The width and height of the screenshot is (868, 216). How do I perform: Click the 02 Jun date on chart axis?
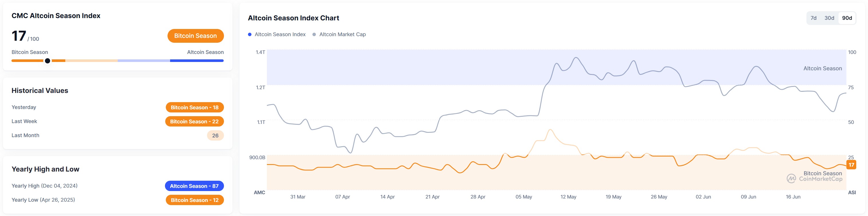(x=703, y=197)
